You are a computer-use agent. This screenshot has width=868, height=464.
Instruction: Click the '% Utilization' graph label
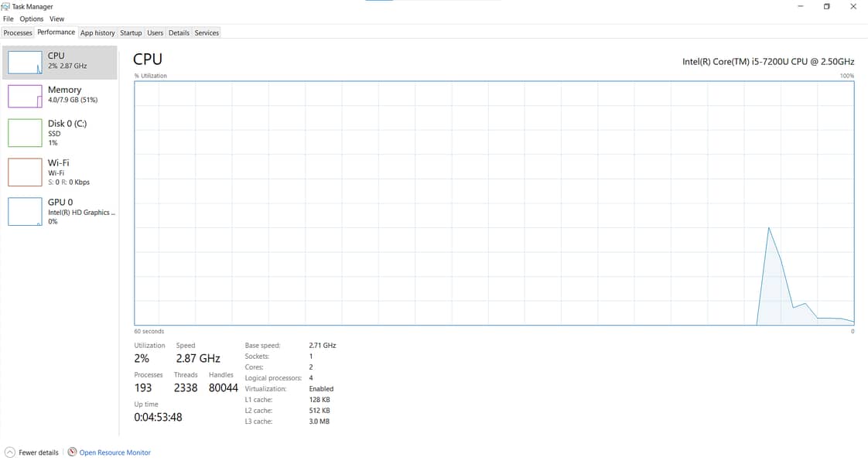click(151, 76)
